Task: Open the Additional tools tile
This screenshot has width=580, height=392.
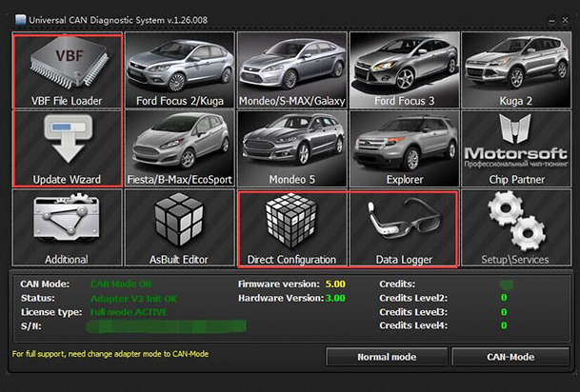Action: pyautogui.click(x=68, y=228)
